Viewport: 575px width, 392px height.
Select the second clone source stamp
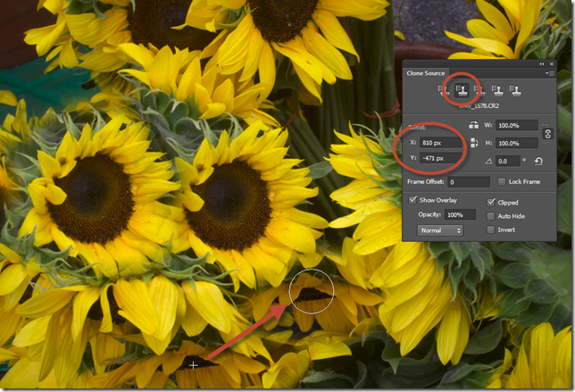pyautogui.click(x=462, y=90)
